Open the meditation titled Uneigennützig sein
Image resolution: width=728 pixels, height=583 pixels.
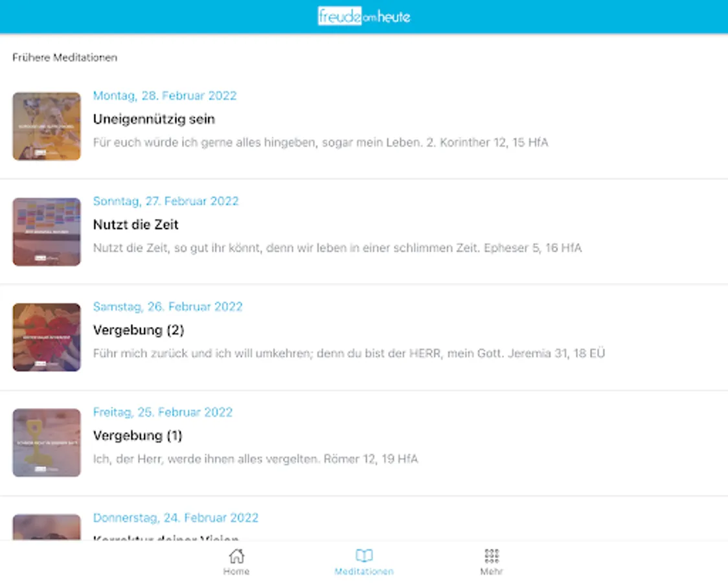click(x=154, y=119)
